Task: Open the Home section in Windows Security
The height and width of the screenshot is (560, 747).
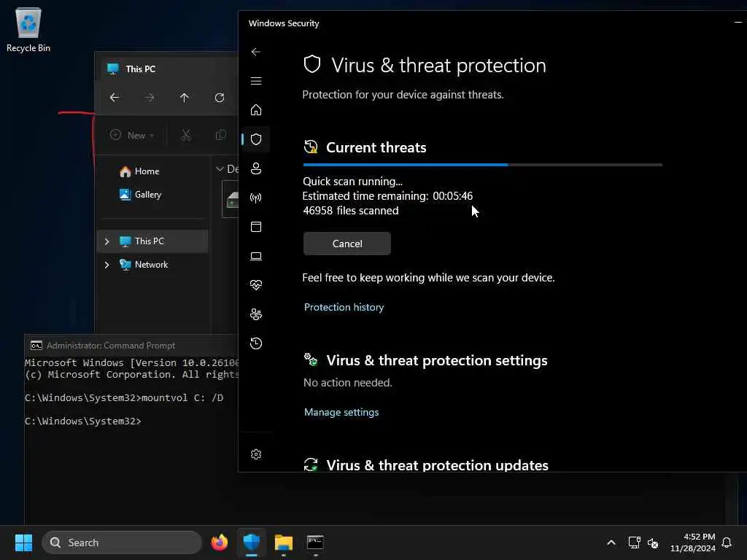Action: pos(256,110)
